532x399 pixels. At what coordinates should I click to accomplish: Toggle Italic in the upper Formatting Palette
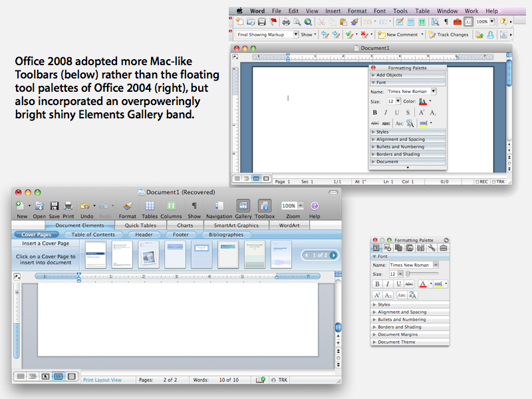[386, 112]
